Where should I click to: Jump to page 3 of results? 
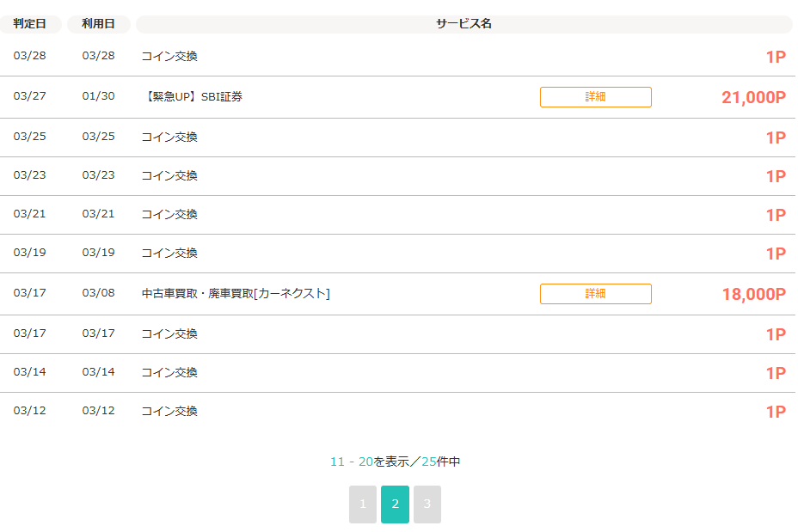(427, 504)
